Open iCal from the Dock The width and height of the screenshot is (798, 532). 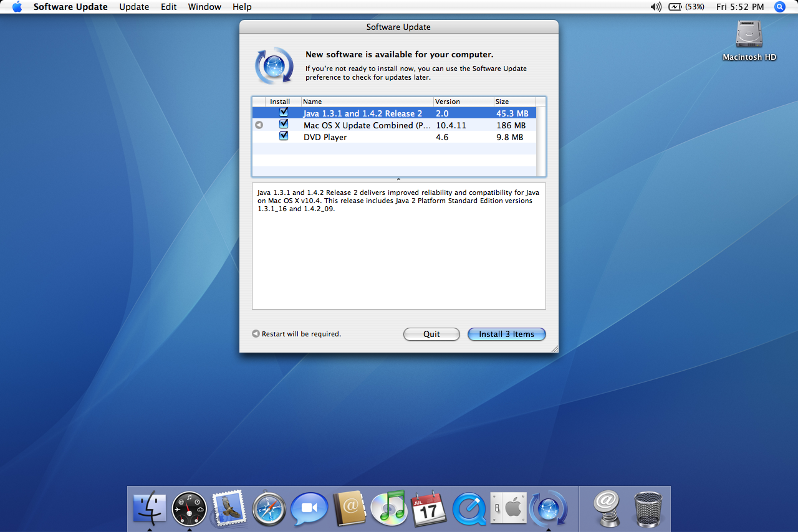tap(429, 508)
